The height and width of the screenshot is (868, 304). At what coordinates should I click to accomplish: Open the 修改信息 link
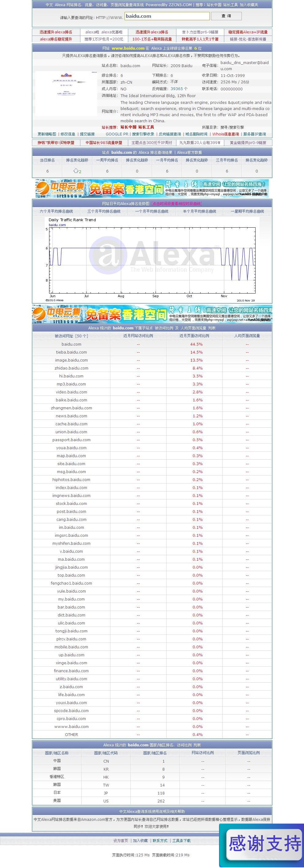tap(68, 134)
